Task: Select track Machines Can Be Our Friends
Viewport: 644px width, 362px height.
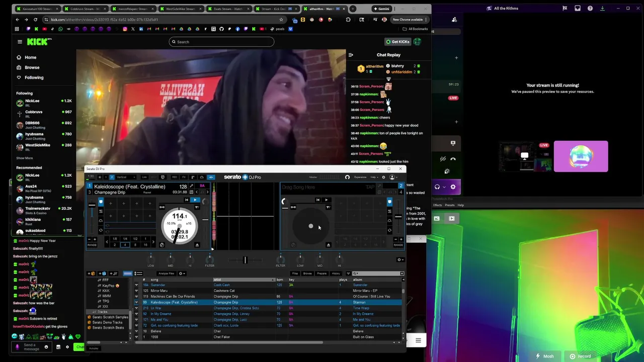Action: tap(173, 297)
